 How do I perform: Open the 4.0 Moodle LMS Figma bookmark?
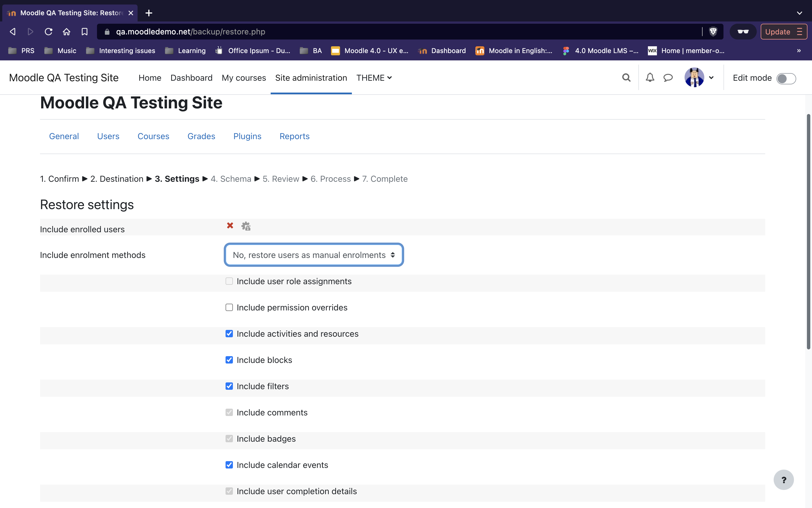click(601, 51)
